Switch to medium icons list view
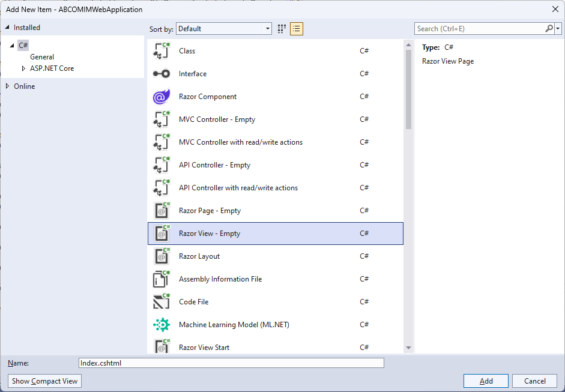 [x=297, y=29]
